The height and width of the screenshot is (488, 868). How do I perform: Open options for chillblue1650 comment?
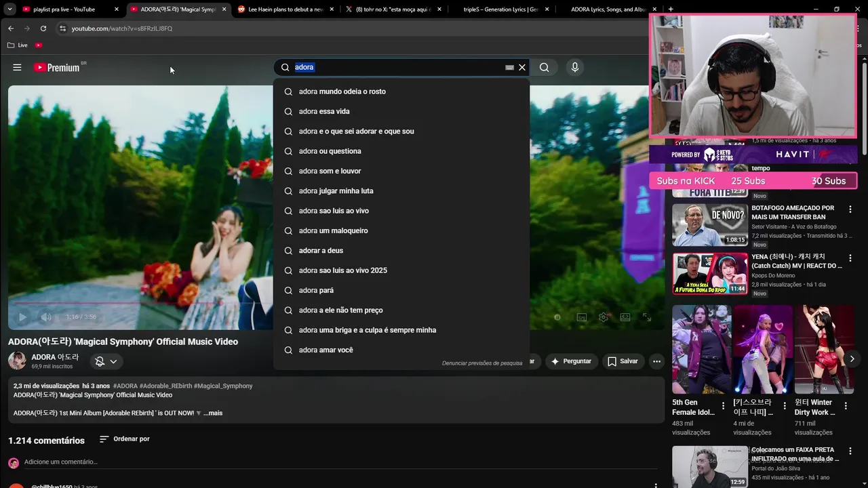point(655,485)
